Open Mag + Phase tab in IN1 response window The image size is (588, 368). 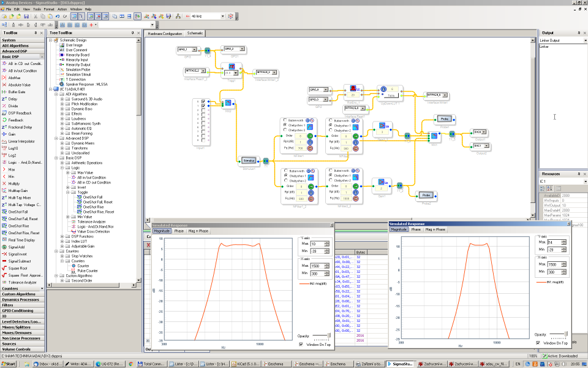(x=435, y=229)
